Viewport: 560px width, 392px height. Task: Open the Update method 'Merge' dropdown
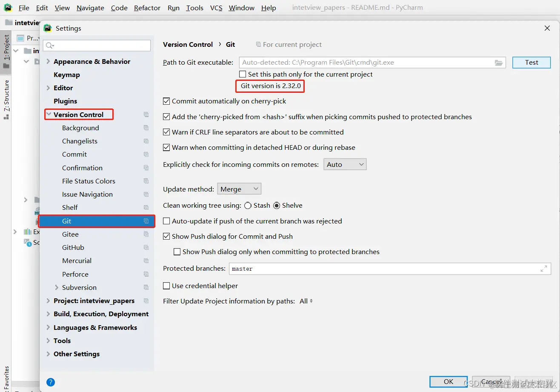(239, 189)
